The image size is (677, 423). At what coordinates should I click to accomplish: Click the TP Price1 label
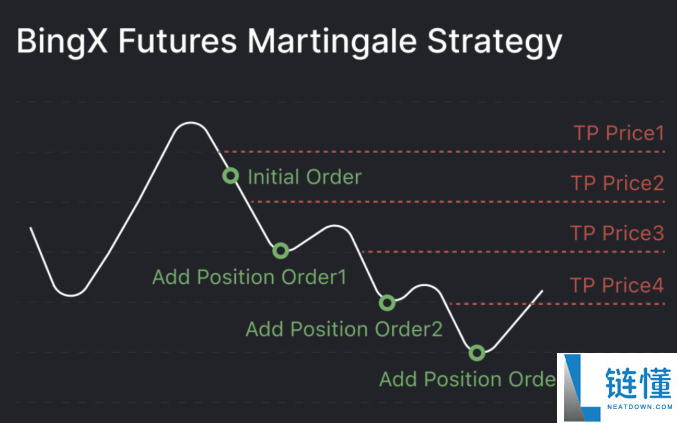pos(619,133)
